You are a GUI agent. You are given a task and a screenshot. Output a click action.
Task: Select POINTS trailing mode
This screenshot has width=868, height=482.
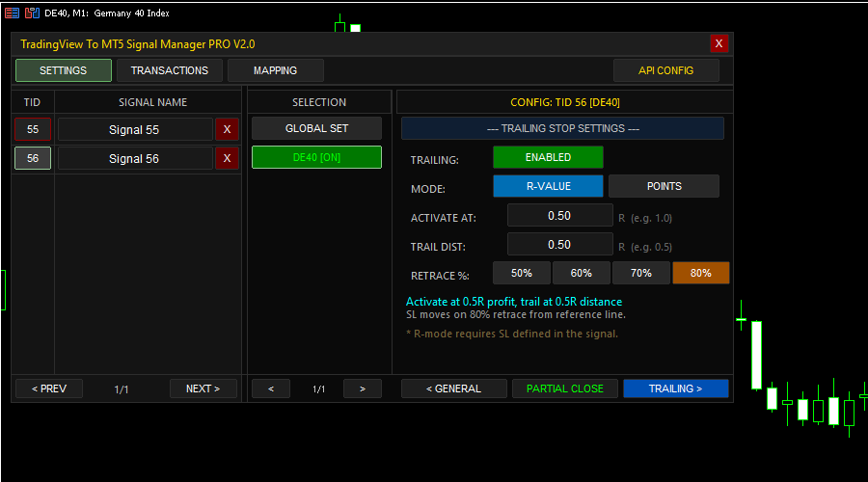click(x=664, y=186)
